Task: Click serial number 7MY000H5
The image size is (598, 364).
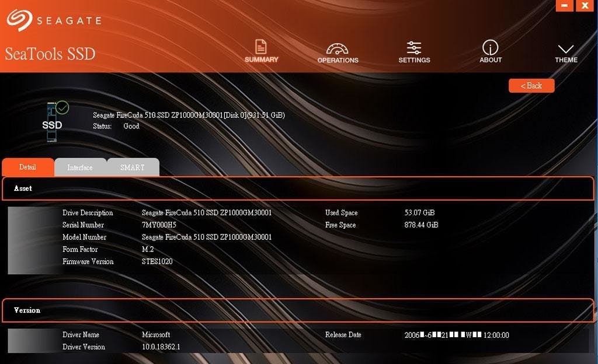Action: (x=159, y=225)
